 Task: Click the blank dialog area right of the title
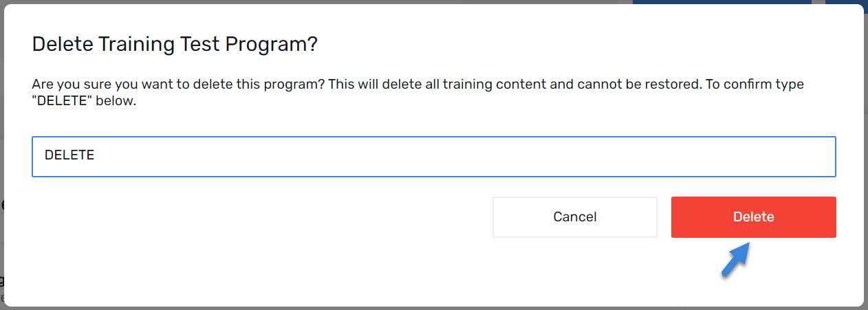[x=585, y=45]
